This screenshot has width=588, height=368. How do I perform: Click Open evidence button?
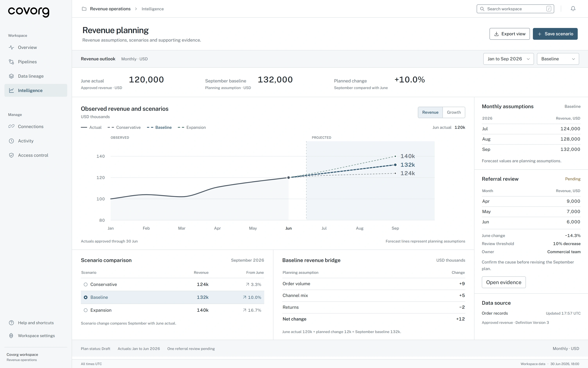(504, 282)
